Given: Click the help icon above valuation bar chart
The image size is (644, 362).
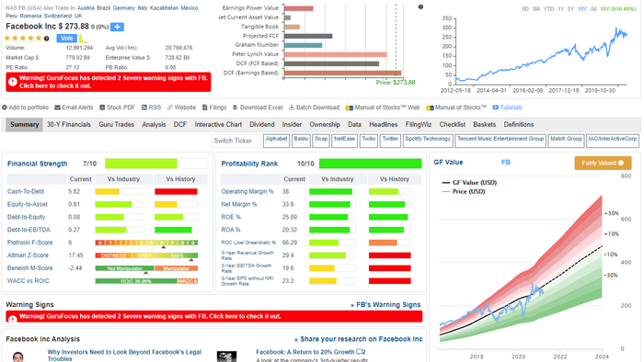Looking at the screenshot, I should 420,6.
